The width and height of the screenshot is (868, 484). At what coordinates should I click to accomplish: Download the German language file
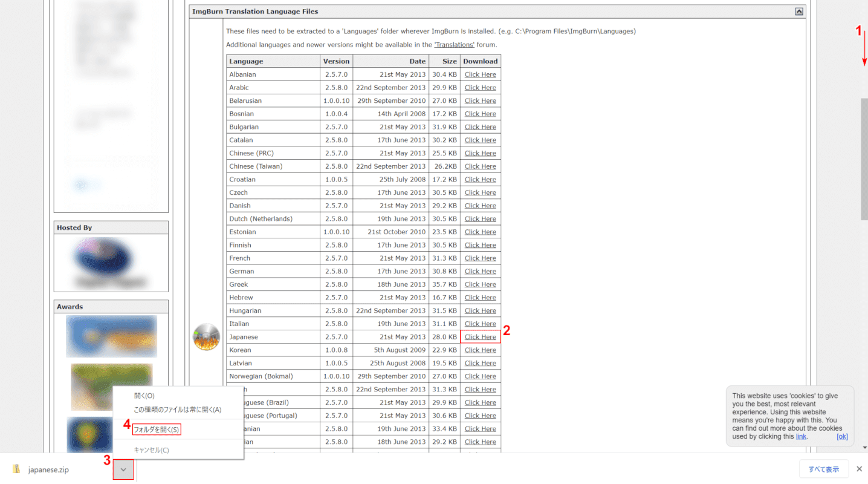(x=481, y=271)
